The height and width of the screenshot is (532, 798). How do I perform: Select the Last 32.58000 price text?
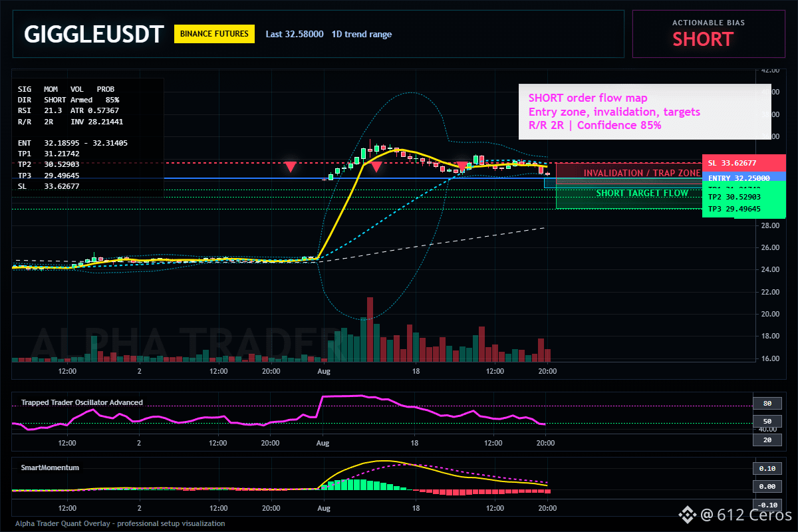click(295, 34)
